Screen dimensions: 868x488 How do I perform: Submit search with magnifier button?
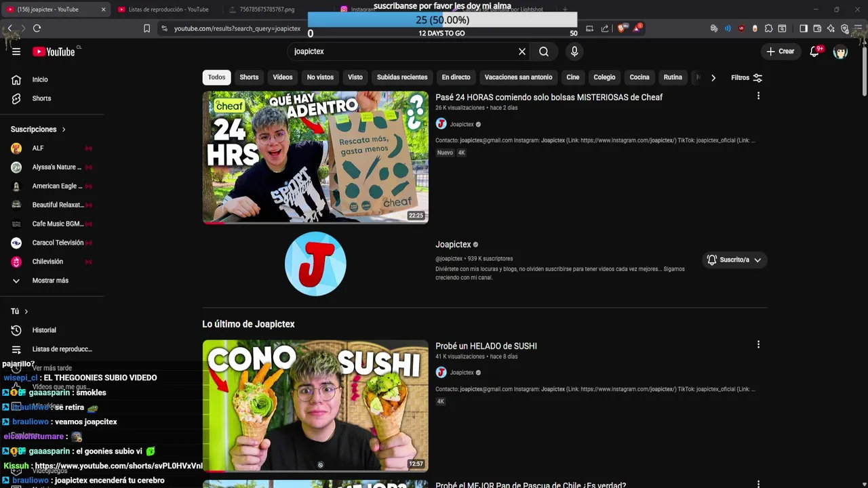tap(544, 52)
